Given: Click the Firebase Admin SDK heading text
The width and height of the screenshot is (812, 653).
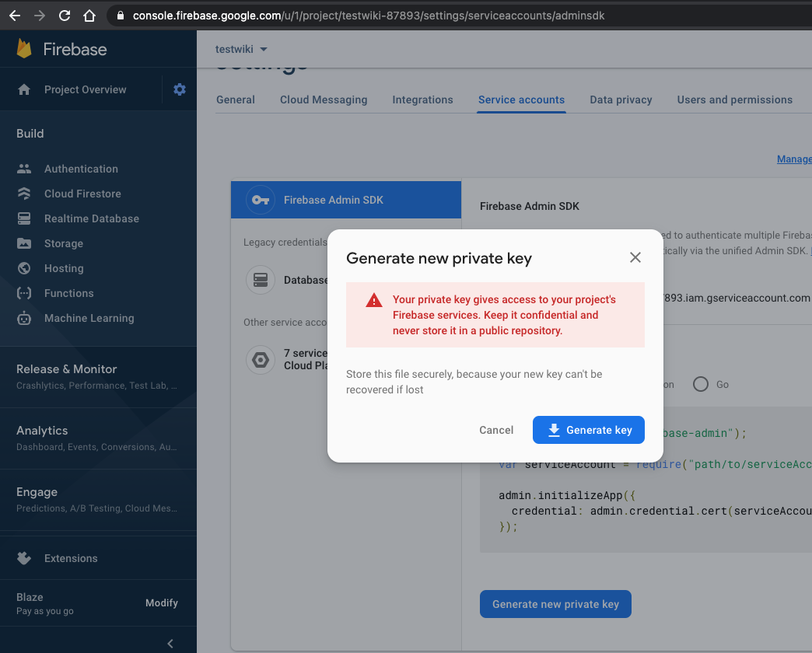Looking at the screenshot, I should (529, 206).
